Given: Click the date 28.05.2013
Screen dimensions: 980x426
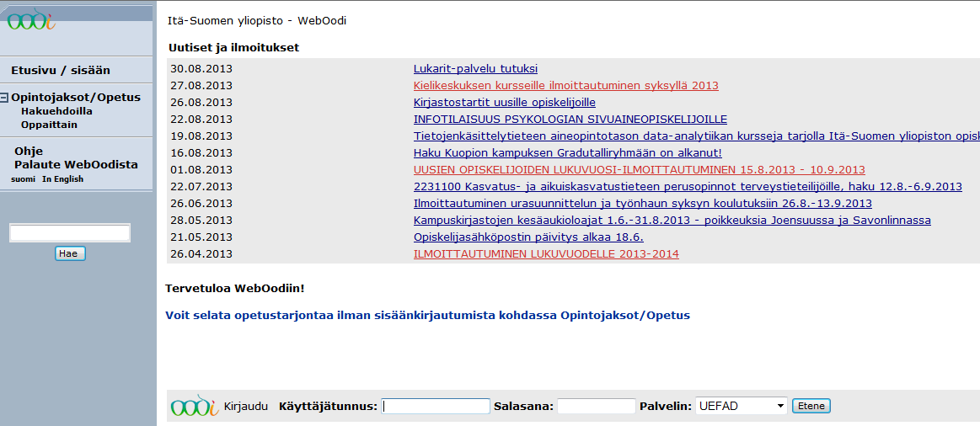Looking at the screenshot, I should [201, 221].
